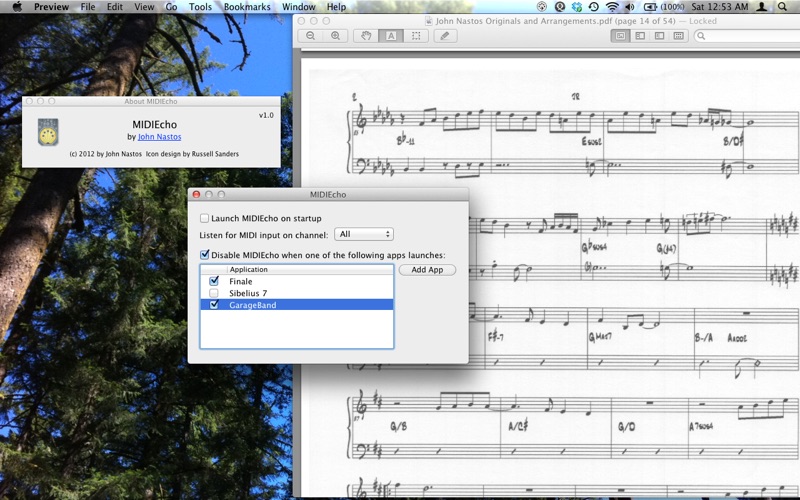
Task: Open the pencil Edit toolbar in Preview
Action: (x=445, y=36)
